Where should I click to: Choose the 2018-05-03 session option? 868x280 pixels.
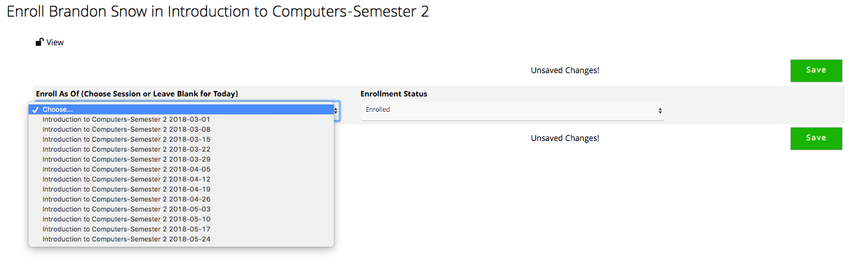point(181,210)
